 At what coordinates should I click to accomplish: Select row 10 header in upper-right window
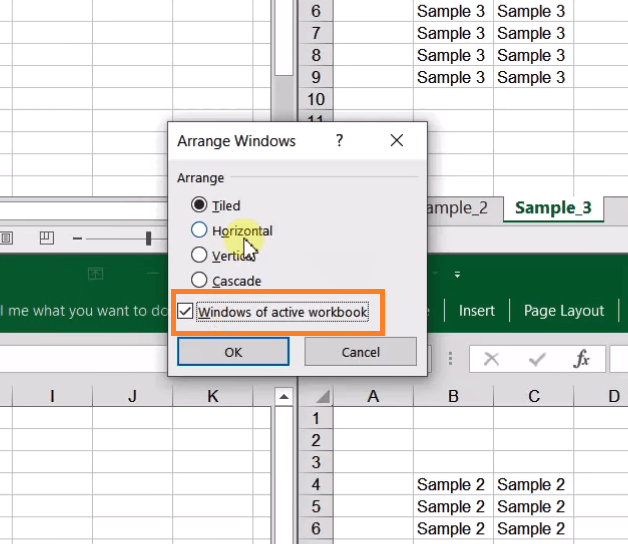click(x=316, y=99)
